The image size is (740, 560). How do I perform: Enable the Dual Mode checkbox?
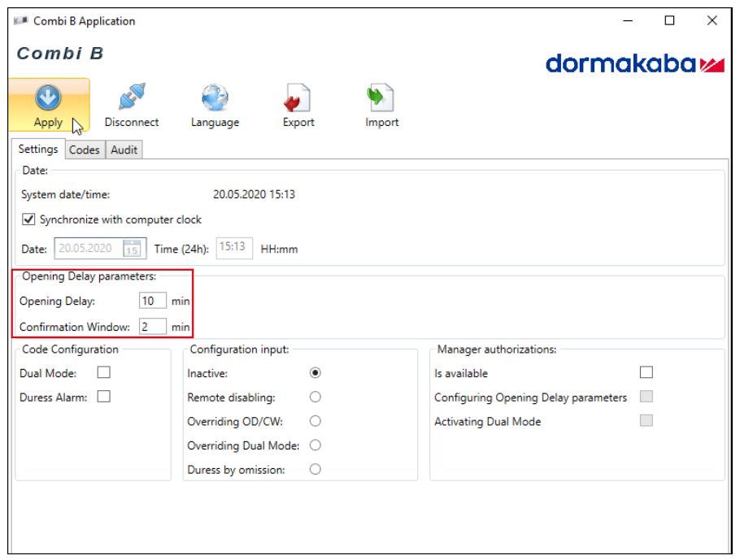(x=104, y=373)
